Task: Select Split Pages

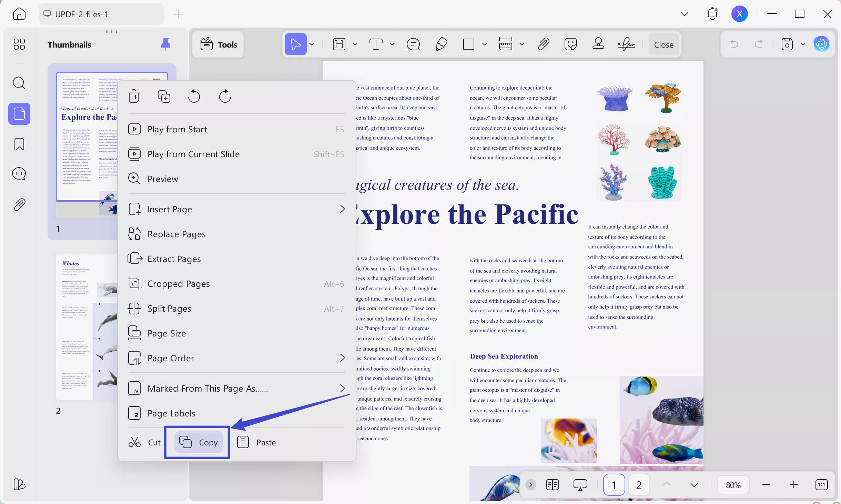Action: [236, 308]
